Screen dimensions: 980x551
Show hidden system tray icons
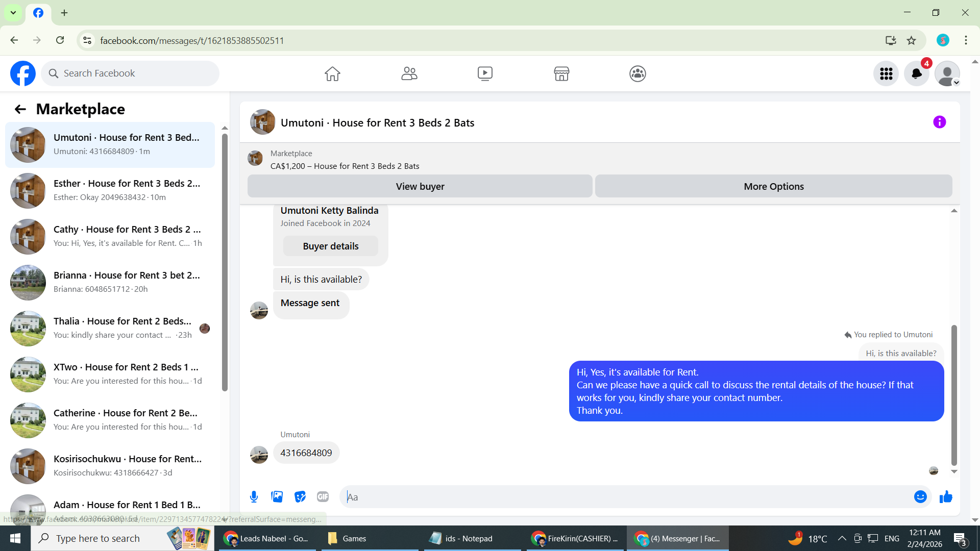point(842,538)
